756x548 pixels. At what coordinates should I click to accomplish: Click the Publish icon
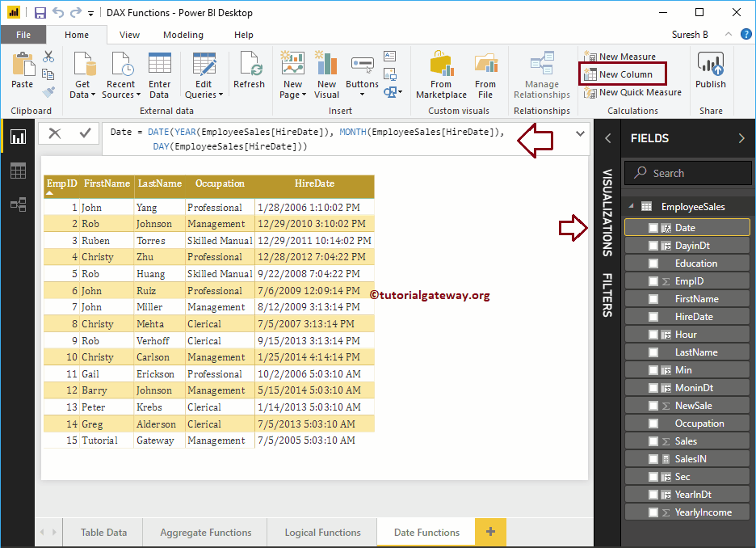coord(710,73)
